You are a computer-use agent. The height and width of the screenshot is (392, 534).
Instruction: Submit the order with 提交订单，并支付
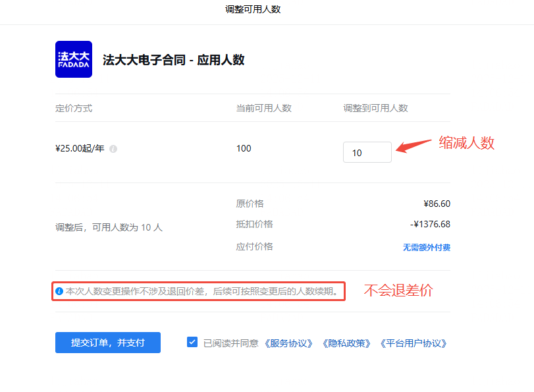click(x=108, y=343)
